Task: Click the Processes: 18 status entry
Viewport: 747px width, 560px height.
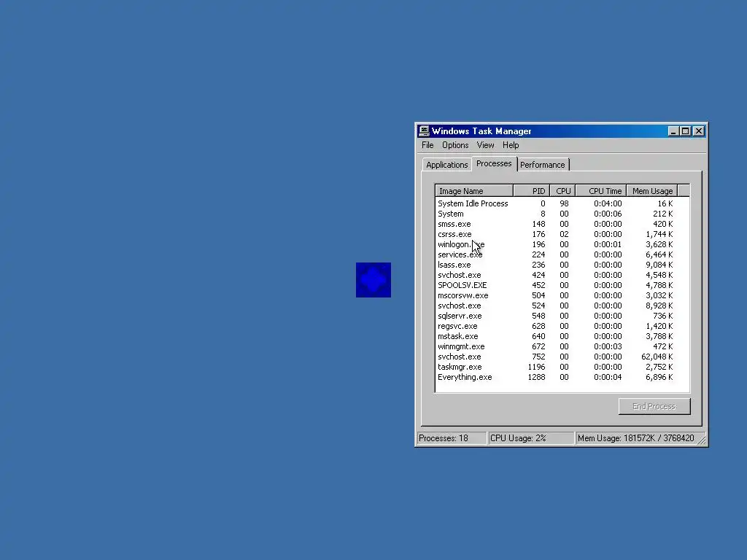Action: 452,438
